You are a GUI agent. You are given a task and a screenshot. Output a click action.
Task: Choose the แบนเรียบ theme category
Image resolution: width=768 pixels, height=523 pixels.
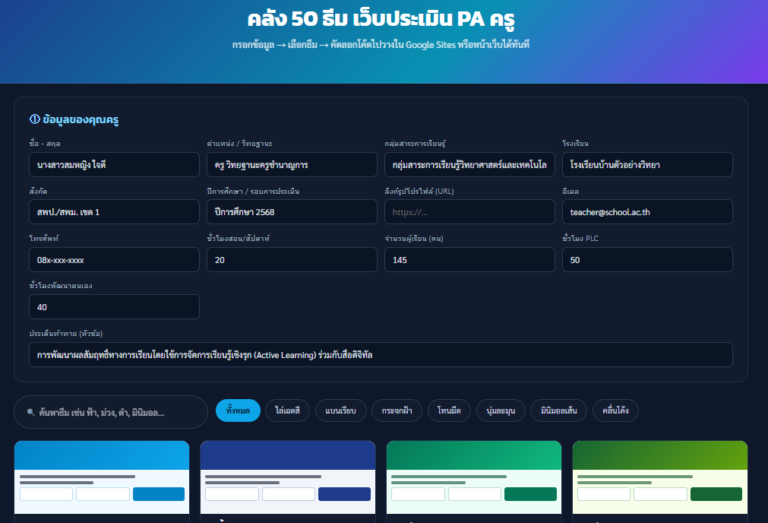340,410
